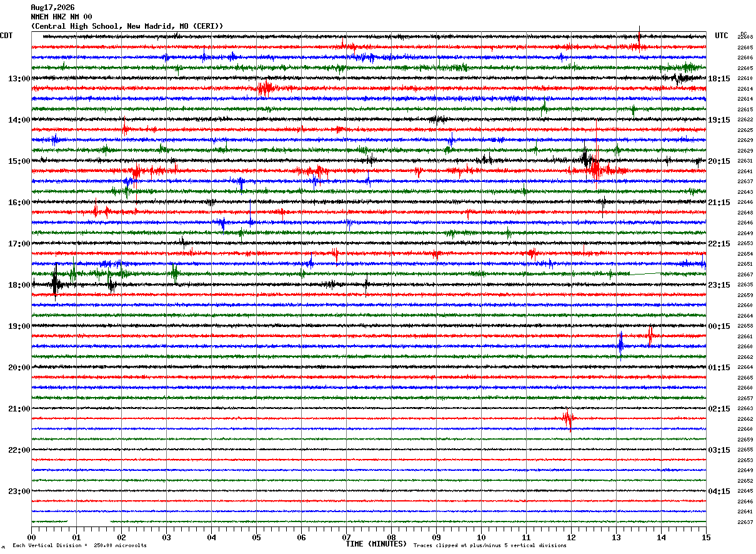Select the NMEM HNZ NM 00 station text

coord(61,17)
